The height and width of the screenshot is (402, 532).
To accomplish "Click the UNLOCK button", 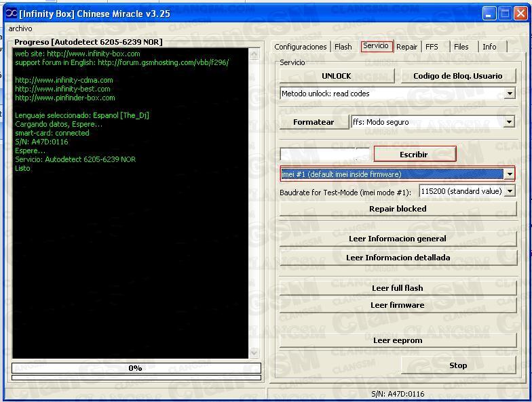I will 337,76.
